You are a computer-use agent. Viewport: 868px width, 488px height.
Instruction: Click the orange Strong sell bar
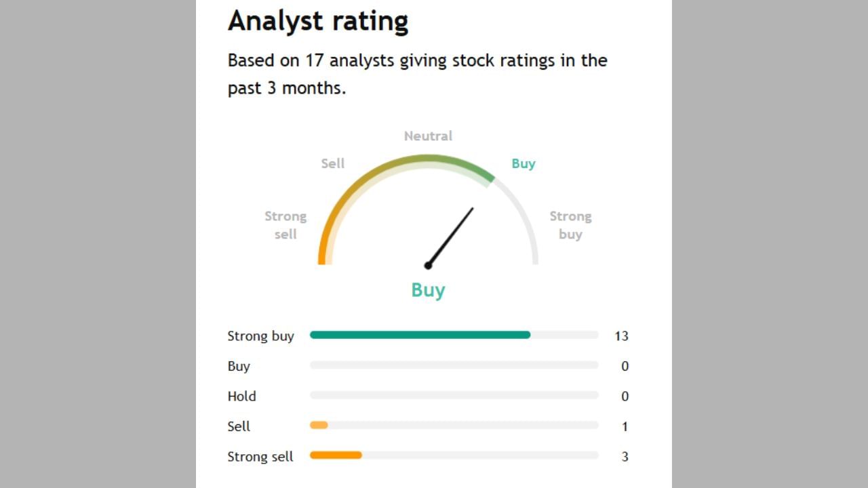coord(336,455)
